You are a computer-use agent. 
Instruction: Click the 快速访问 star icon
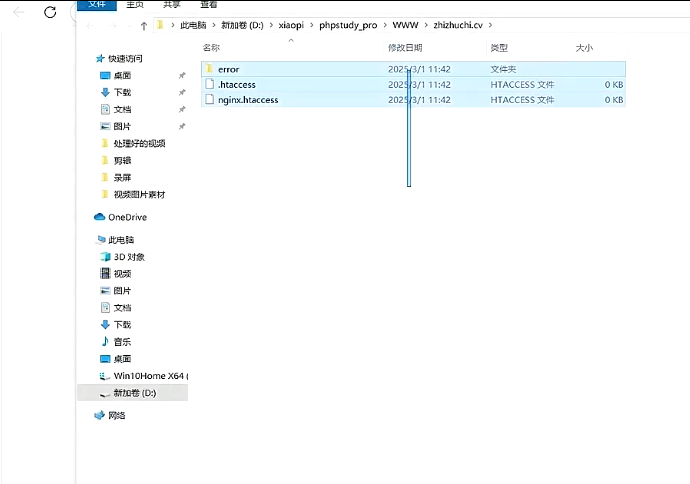click(x=100, y=59)
